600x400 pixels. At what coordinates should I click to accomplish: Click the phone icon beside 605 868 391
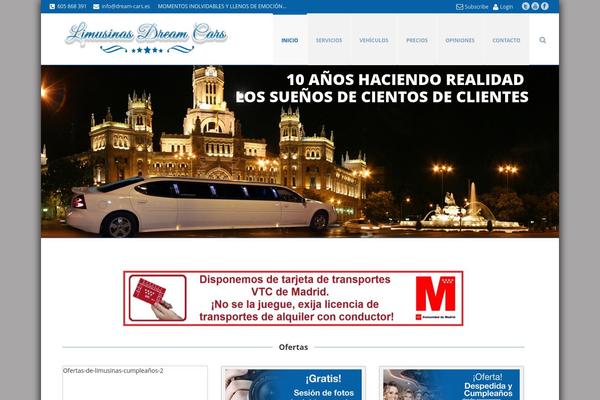[x=52, y=7]
